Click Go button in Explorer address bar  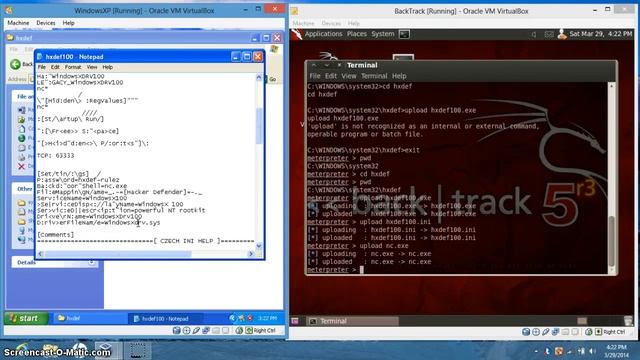272,79
